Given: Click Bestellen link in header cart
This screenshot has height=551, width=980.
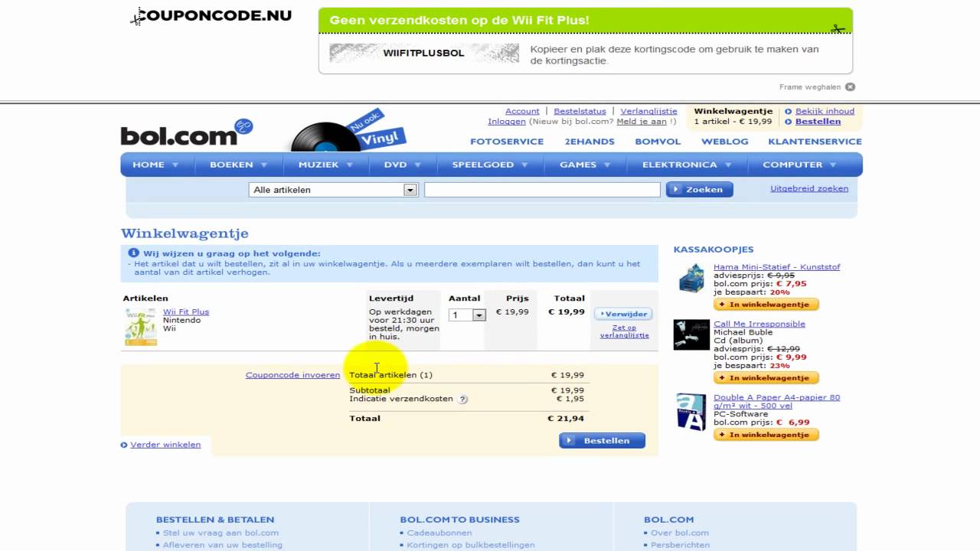Looking at the screenshot, I should point(818,122).
